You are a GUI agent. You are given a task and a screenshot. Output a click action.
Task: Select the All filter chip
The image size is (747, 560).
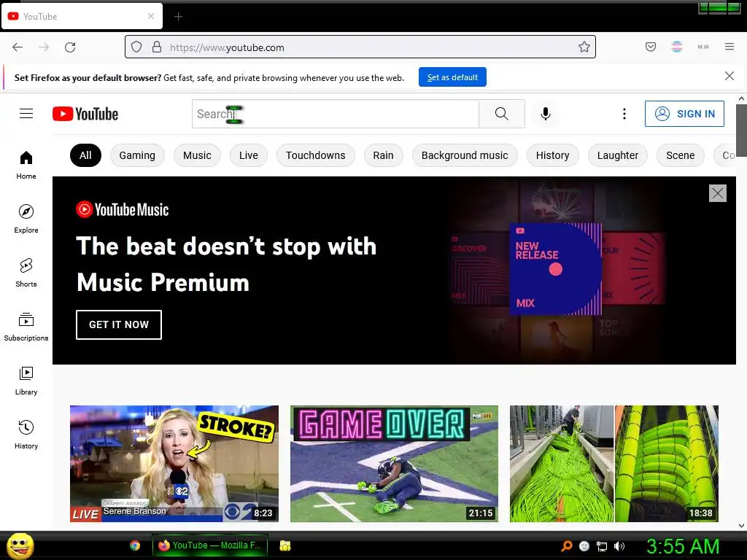[x=86, y=155]
